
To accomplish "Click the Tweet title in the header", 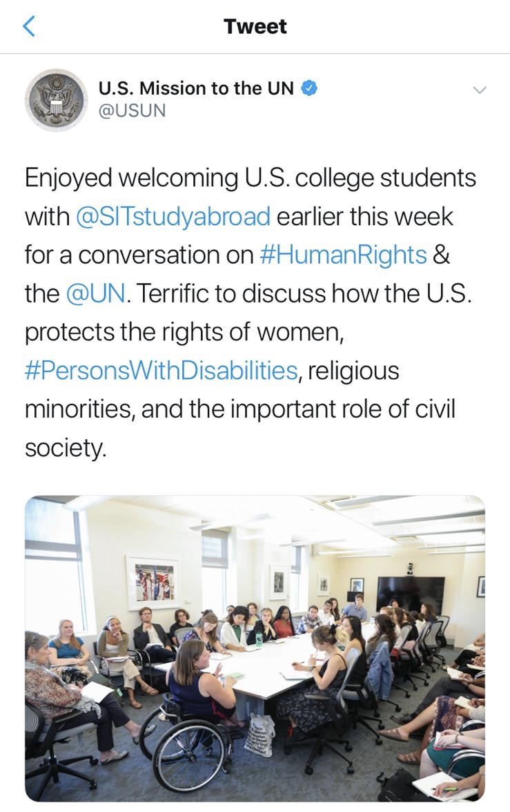I will 255,26.
